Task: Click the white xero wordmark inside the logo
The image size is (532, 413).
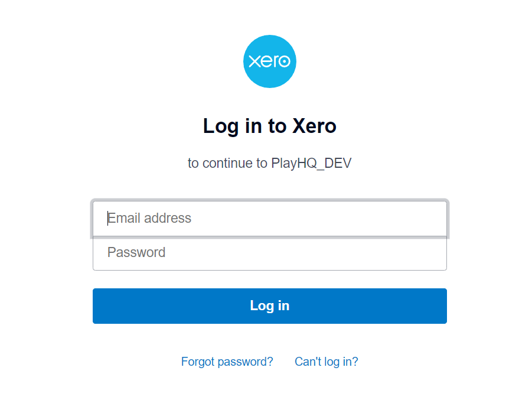Action: pos(269,61)
